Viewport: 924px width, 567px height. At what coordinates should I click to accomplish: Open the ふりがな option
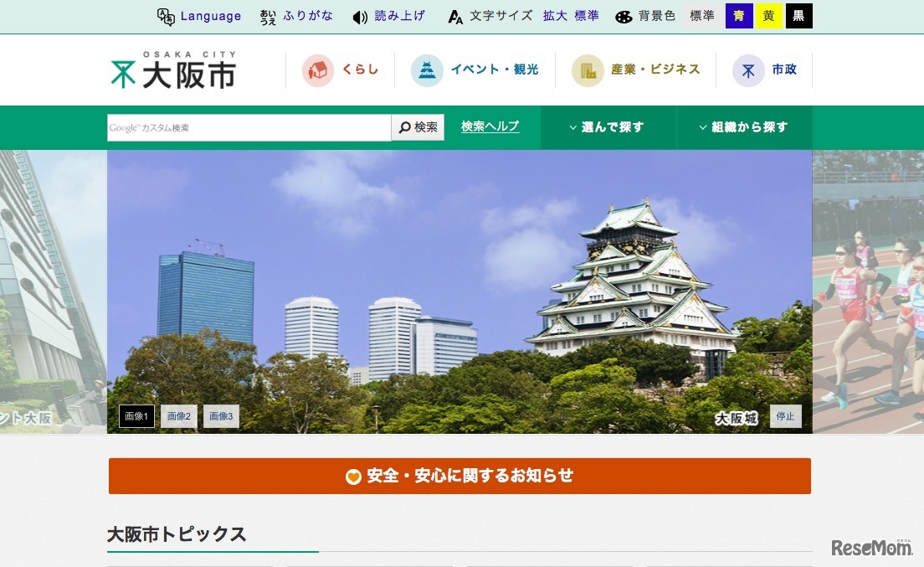tap(298, 15)
